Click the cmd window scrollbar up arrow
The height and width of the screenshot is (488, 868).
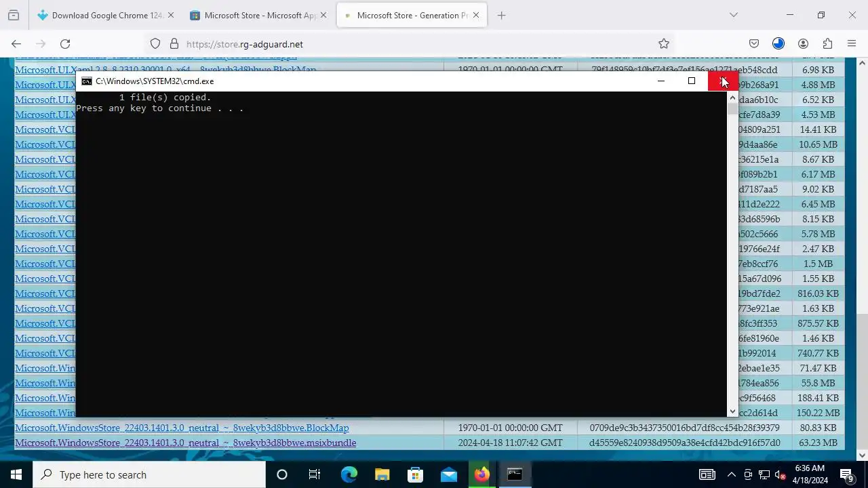732,98
